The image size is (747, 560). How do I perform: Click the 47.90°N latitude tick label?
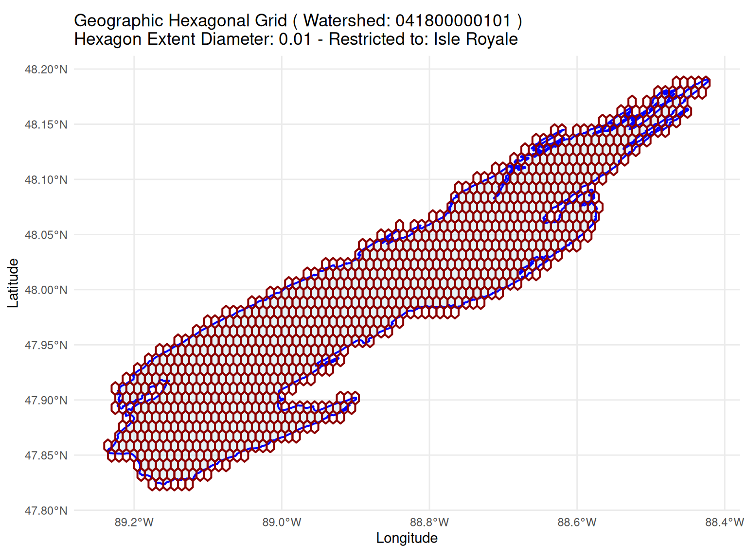coord(46,401)
